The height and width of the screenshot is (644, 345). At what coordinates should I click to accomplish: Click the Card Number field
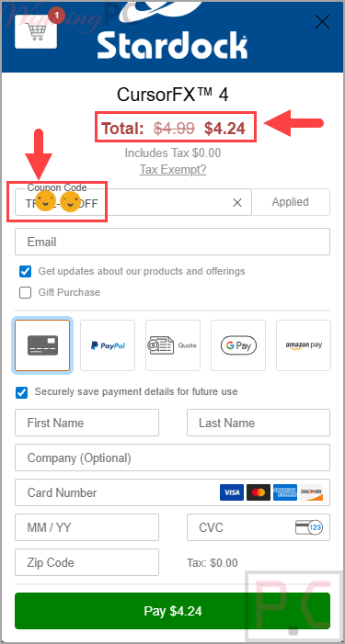[172, 492]
